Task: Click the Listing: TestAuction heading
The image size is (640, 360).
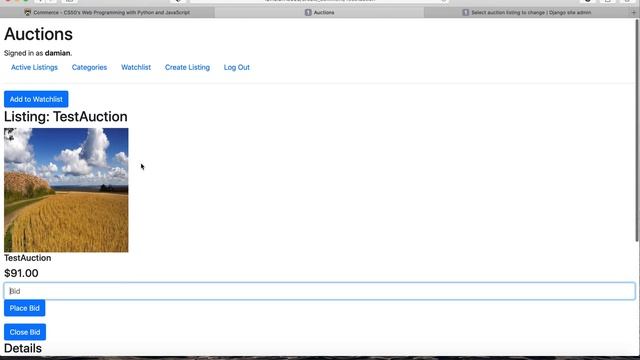Action: tap(66, 117)
